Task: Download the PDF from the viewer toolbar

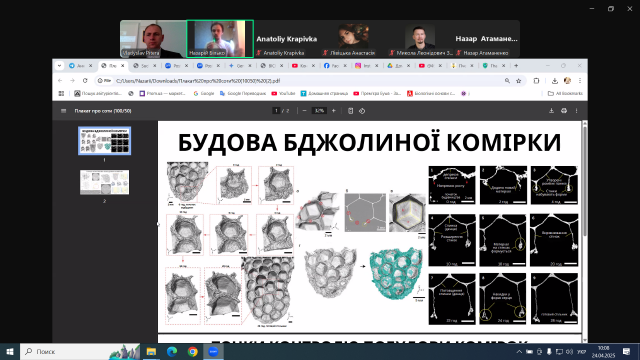Action: [x=551, y=111]
